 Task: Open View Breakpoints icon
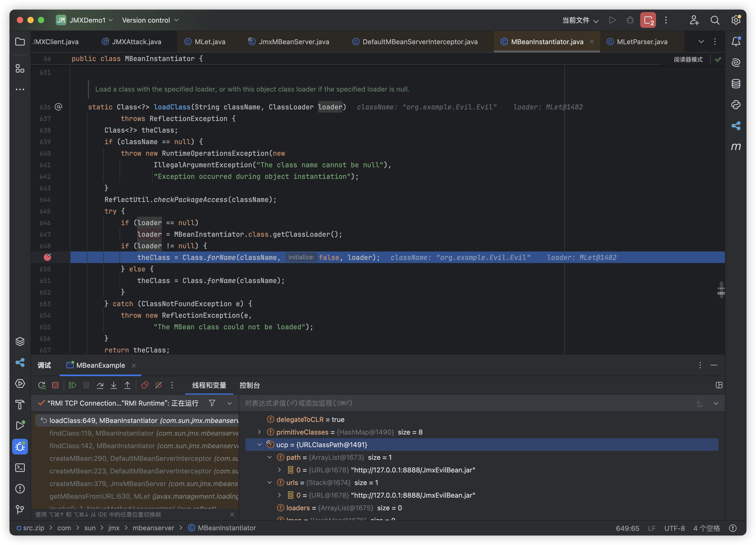coord(145,385)
